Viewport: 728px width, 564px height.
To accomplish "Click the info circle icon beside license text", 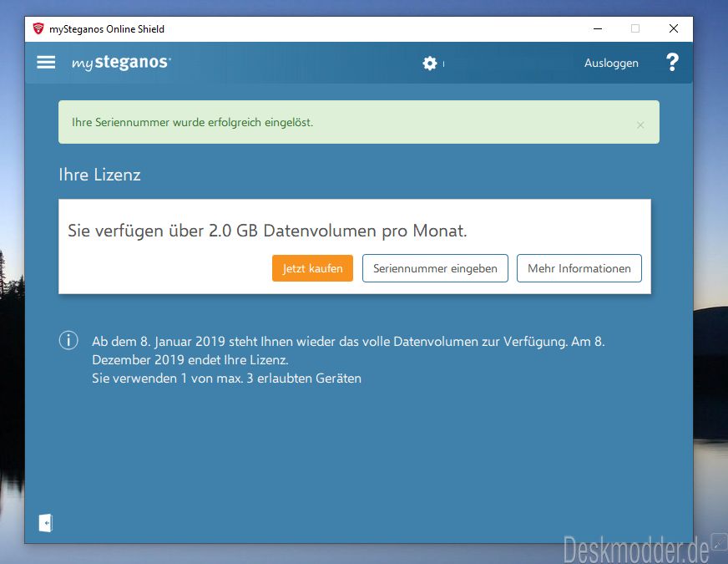I will click(68, 341).
